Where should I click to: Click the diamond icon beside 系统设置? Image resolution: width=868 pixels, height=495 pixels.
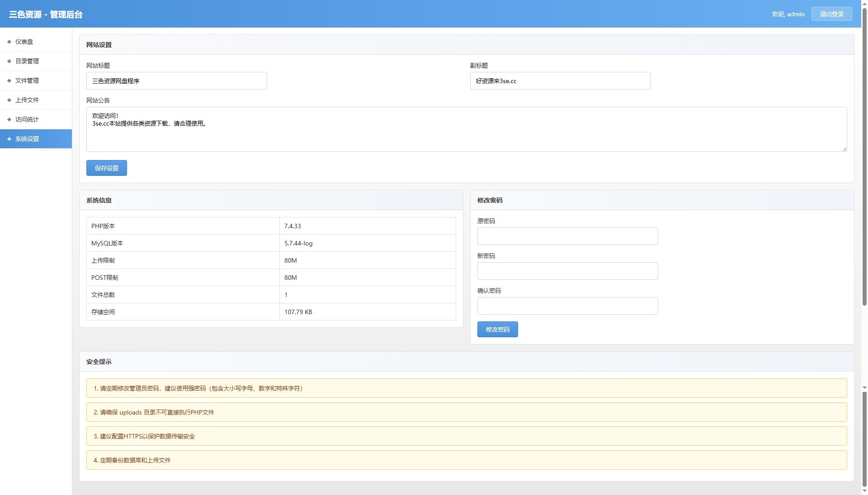pyautogui.click(x=9, y=139)
